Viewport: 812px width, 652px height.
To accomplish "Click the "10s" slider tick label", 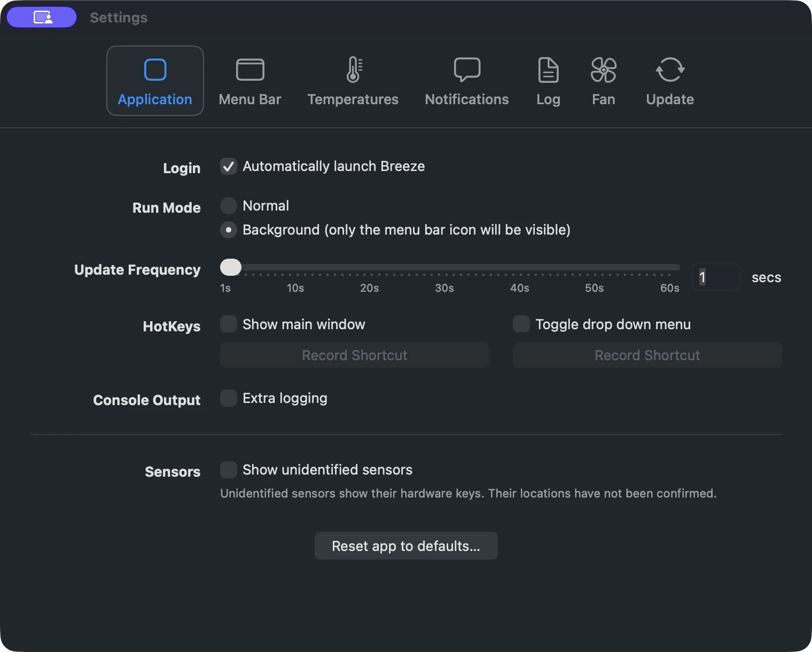I will click(x=295, y=288).
